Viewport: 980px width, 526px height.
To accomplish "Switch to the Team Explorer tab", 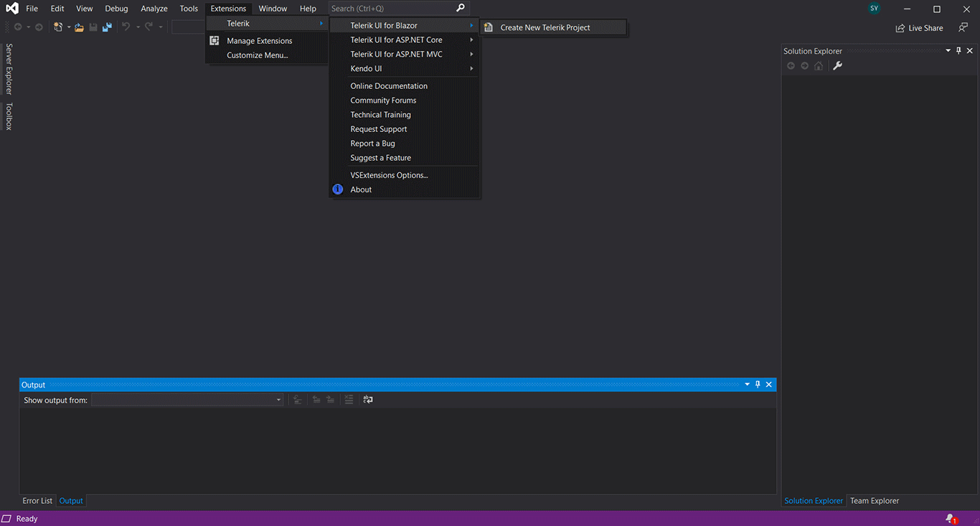I will click(x=874, y=501).
